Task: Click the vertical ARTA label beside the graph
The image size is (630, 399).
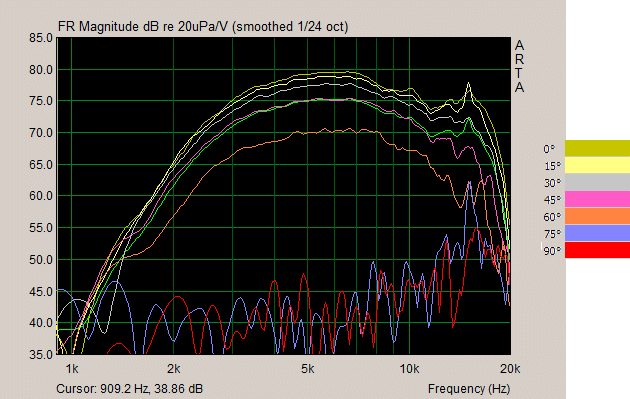Action: point(520,66)
